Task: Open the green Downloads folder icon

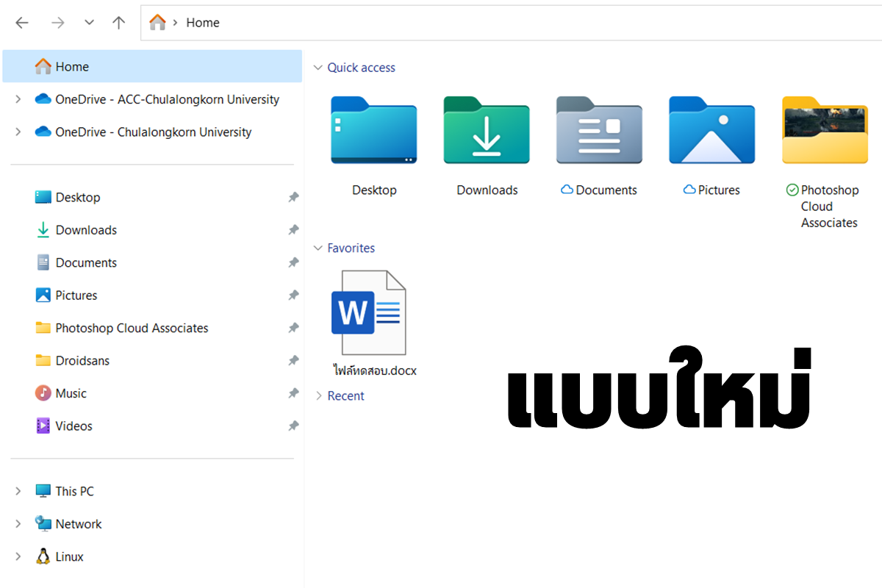Action: 487,131
